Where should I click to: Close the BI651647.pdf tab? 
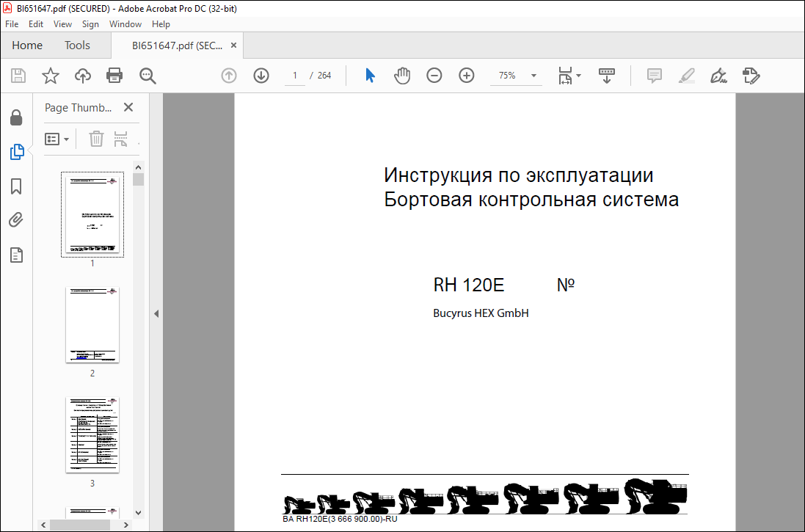[233, 45]
